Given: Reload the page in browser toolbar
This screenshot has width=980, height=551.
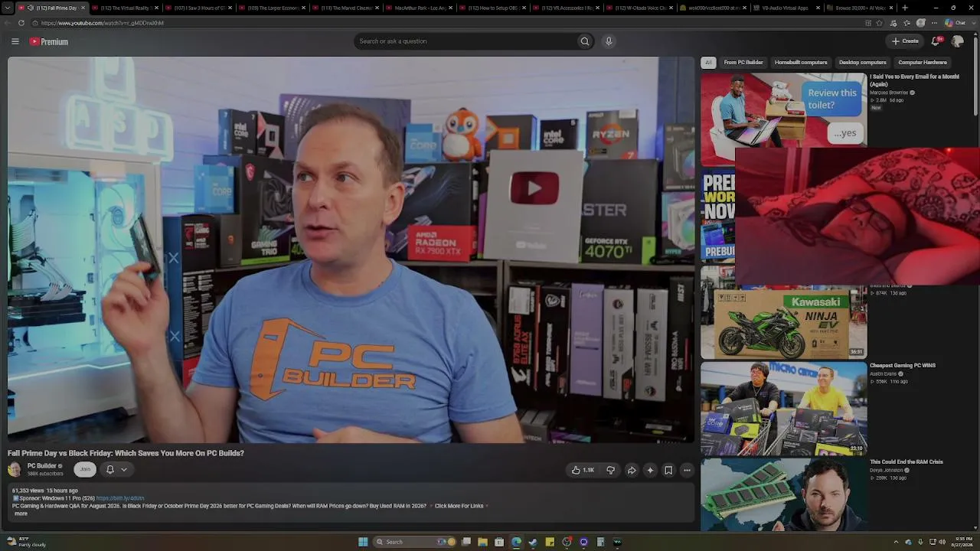Looking at the screenshot, I should tap(21, 23).
